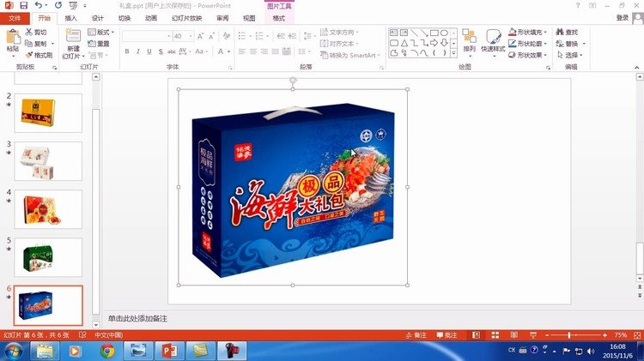Open Chrome from the Windows taskbar
Viewport: 644px width, 361px height.
107,352
